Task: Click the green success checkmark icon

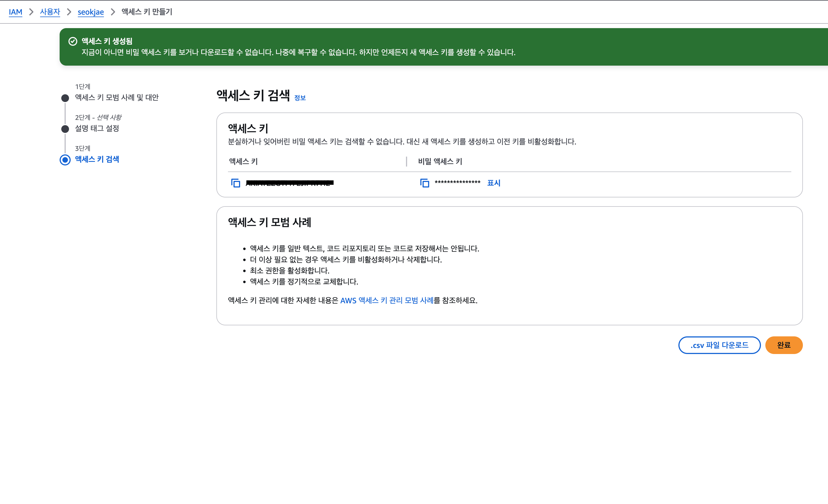Action: pos(73,41)
